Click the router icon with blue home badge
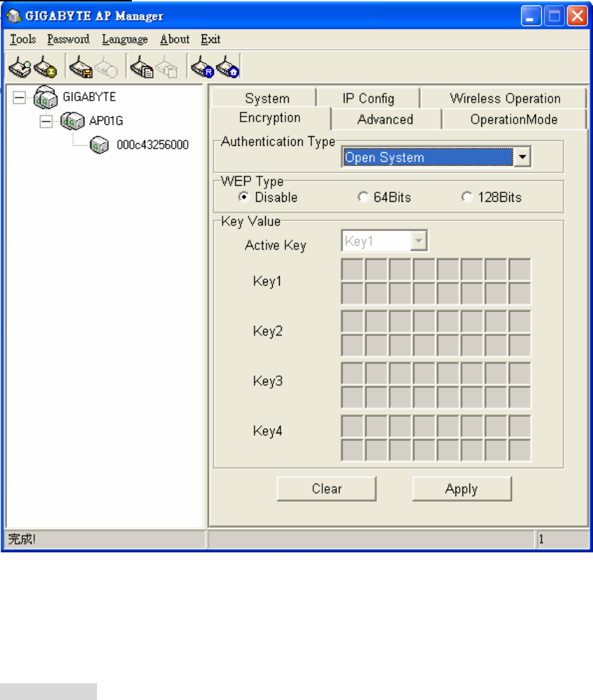 click(x=227, y=66)
